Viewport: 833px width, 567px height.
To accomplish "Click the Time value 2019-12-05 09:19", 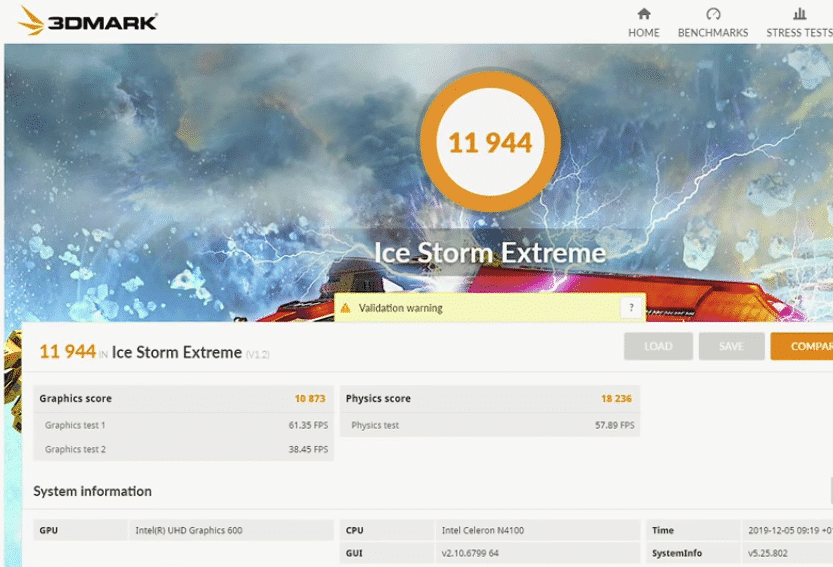I will click(x=790, y=530).
